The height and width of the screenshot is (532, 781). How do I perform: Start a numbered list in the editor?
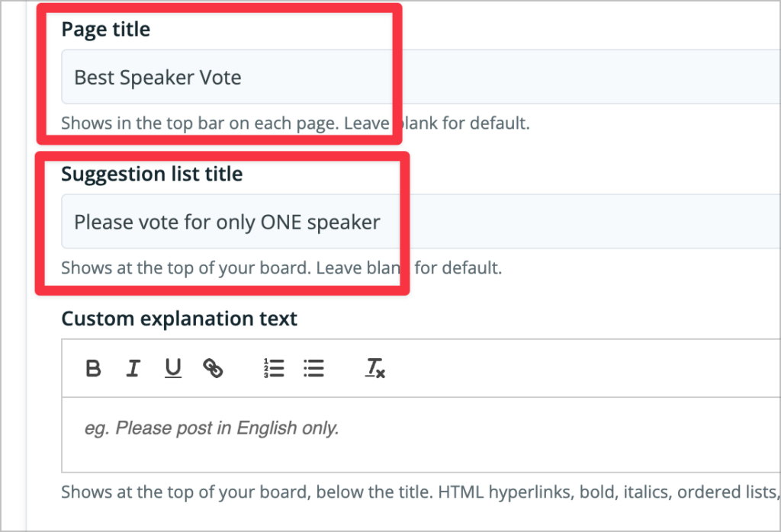tap(274, 368)
